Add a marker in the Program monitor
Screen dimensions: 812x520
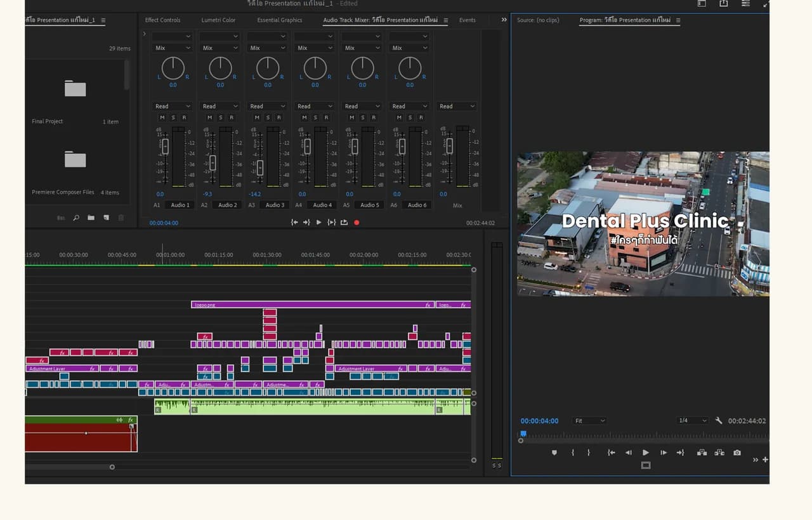pyautogui.click(x=554, y=453)
